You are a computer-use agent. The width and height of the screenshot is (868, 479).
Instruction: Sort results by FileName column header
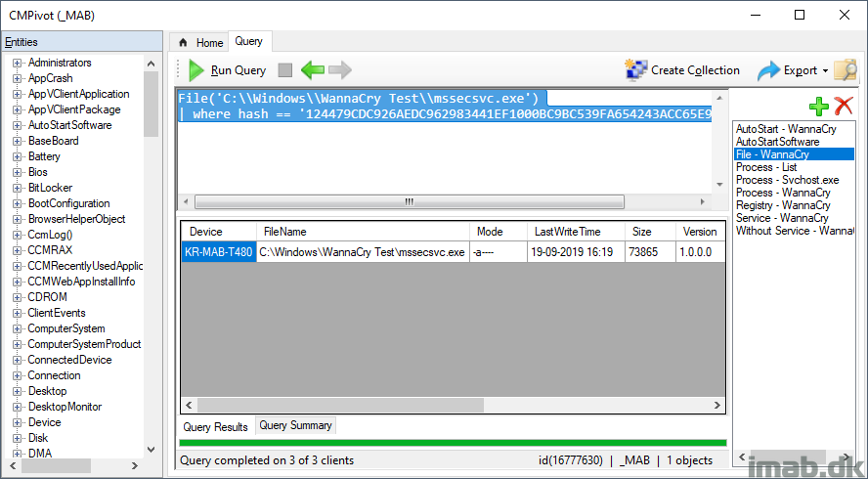click(364, 232)
